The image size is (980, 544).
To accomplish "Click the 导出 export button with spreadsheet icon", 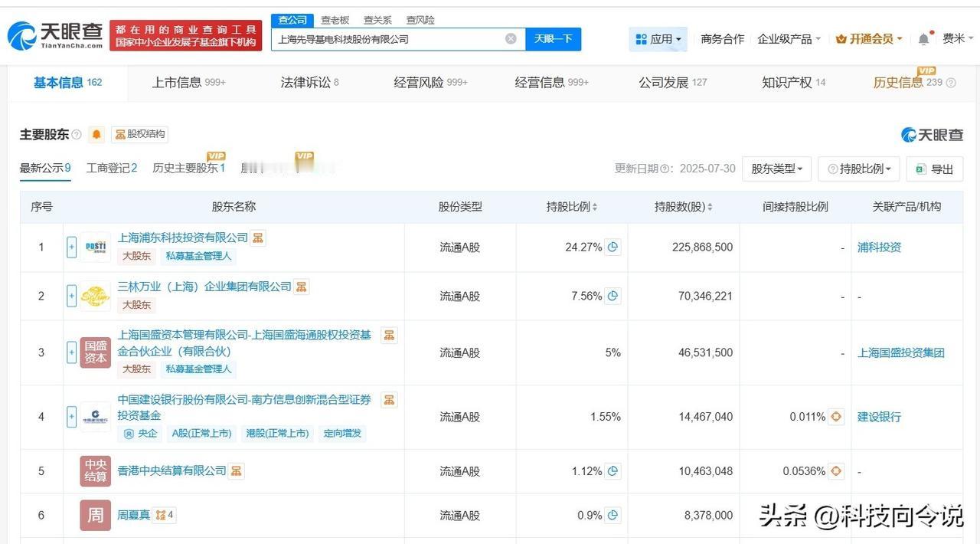I will (x=934, y=169).
